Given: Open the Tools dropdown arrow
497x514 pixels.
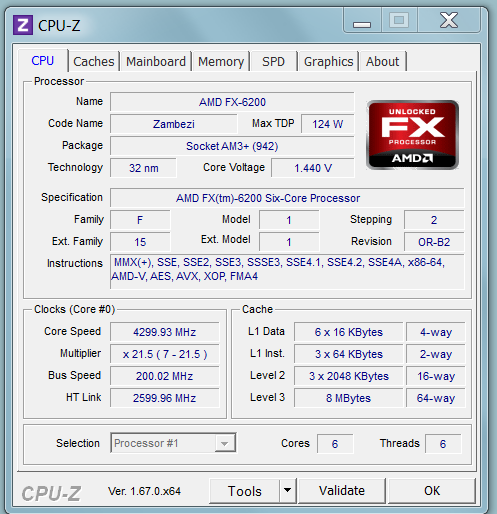Looking at the screenshot, I should pyautogui.click(x=287, y=491).
